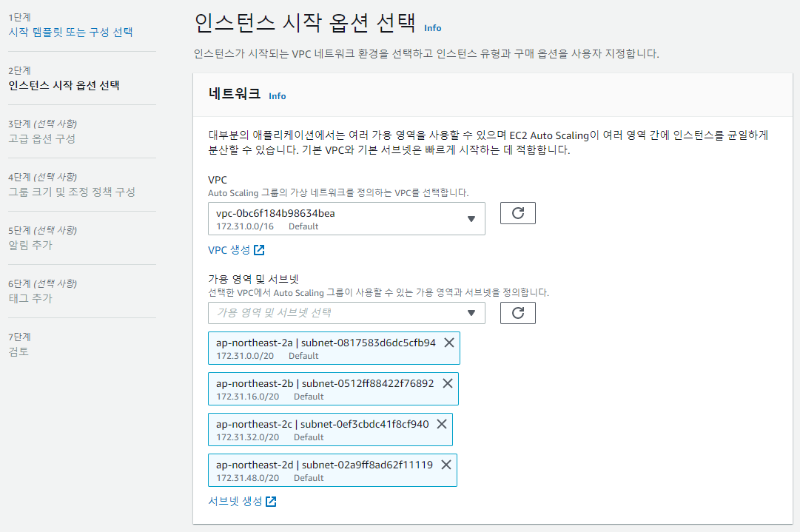Select step 5 알림 추가
The width and height of the screenshot is (800, 532).
[30, 245]
